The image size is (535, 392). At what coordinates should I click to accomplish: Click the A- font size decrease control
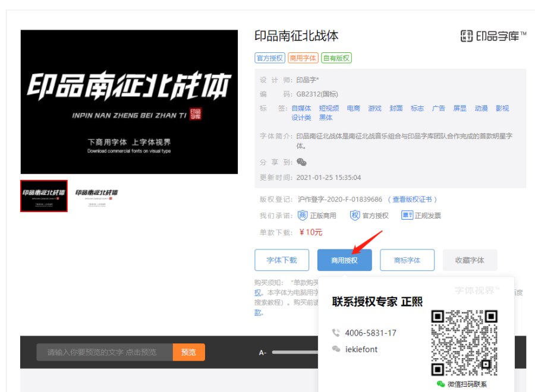pyautogui.click(x=262, y=353)
